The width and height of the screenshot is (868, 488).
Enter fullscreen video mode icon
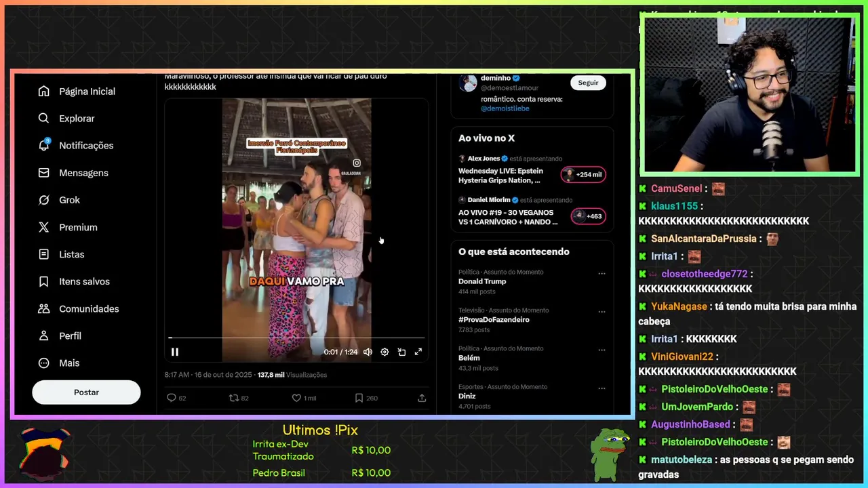pyautogui.click(x=418, y=352)
